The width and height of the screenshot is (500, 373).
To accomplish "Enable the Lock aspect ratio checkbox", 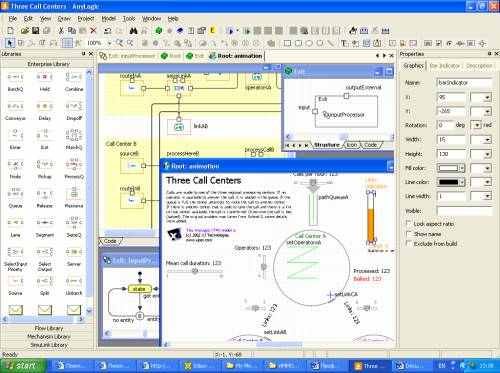I will (408, 223).
